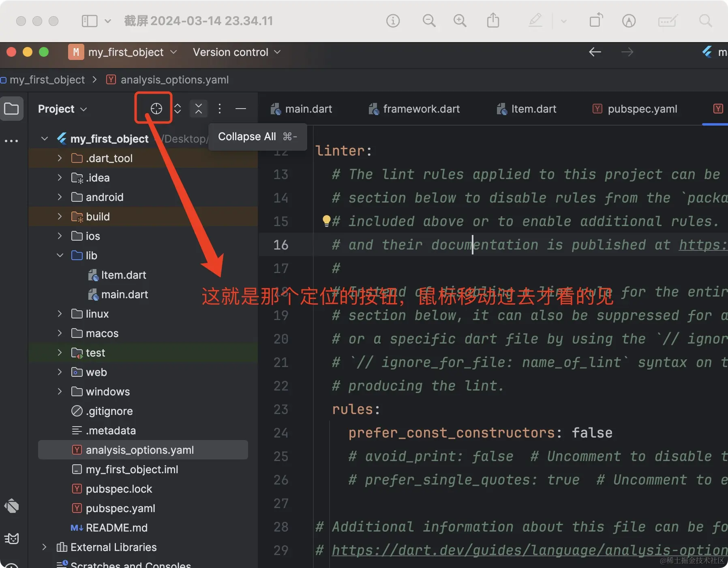Viewport: 728px width, 568px height.
Task: Toggle the Preview sidebar view button
Action: 90,21
